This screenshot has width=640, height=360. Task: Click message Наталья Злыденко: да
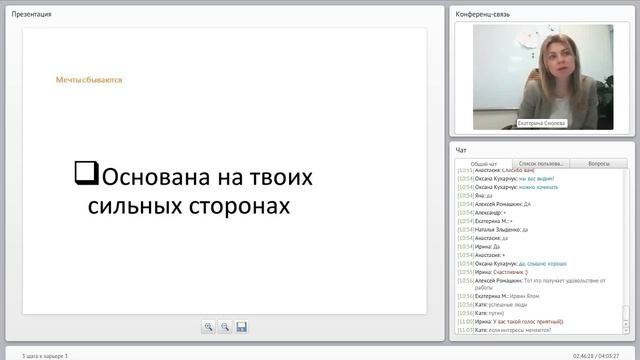click(x=493, y=229)
